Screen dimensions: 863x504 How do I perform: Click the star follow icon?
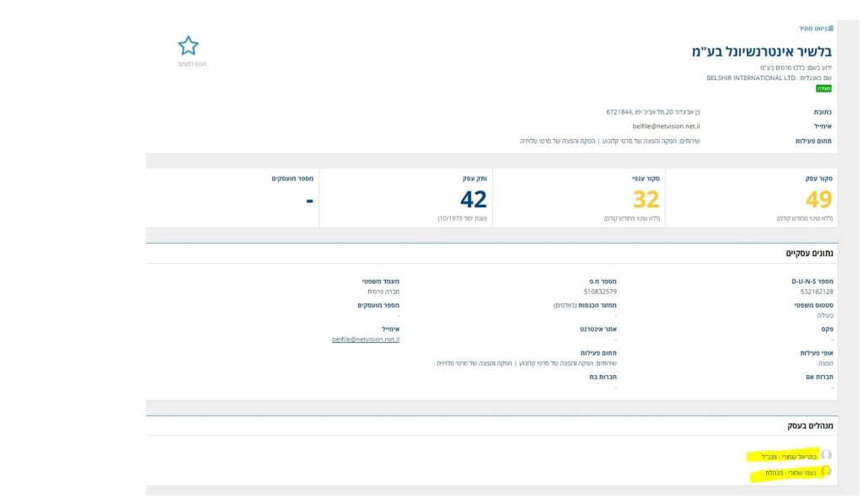pos(189,46)
